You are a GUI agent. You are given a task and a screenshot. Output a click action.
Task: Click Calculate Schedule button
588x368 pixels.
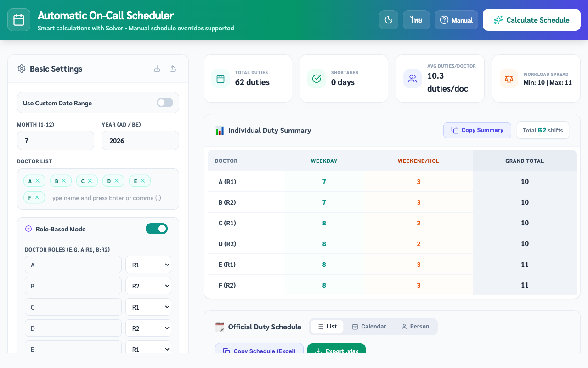pos(531,20)
